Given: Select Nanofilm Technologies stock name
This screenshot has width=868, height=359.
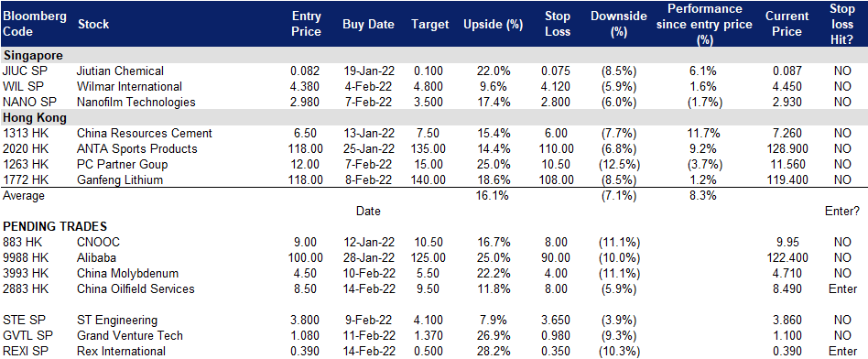Looking at the screenshot, I should click(x=136, y=102).
